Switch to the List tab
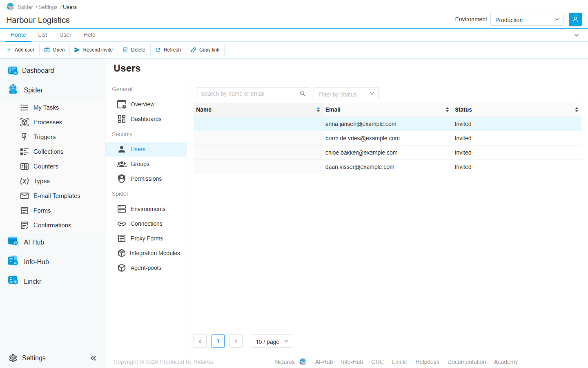Viewport: 588px width, 368px height. click(42, 35)
